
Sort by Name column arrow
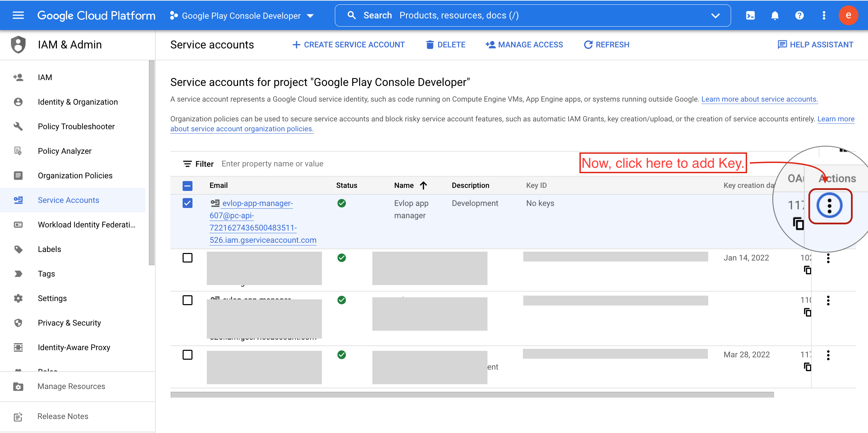(x=423, y=185)
